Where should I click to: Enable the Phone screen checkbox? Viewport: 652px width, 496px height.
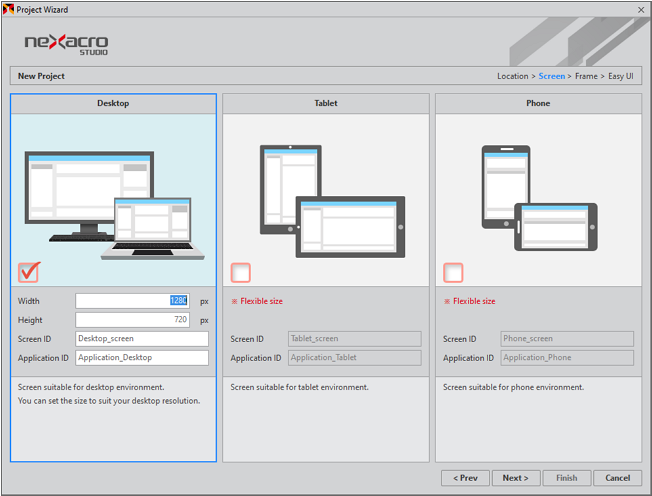coord(454,272)
